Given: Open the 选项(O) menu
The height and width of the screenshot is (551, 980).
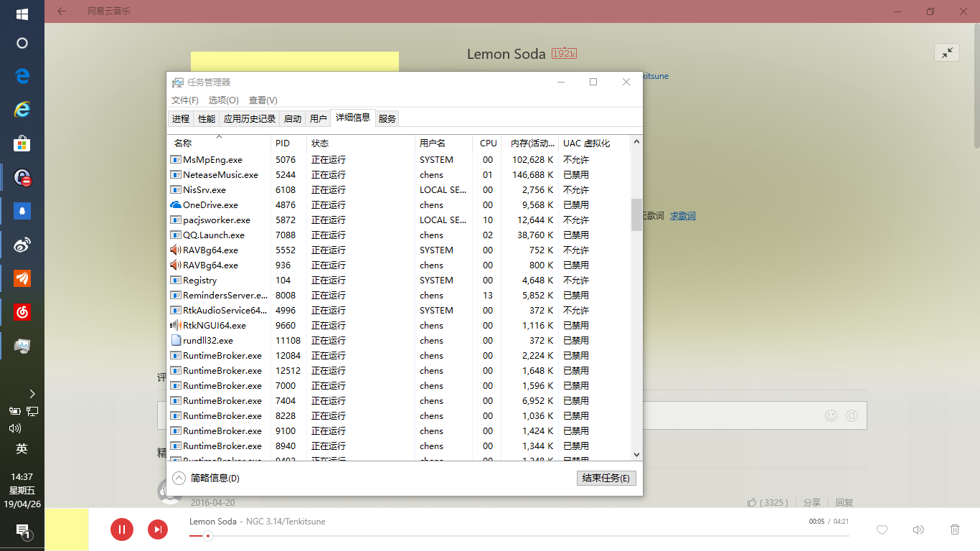Looking at the screenshot, I should pyautogui.click(x=224, y=100).
